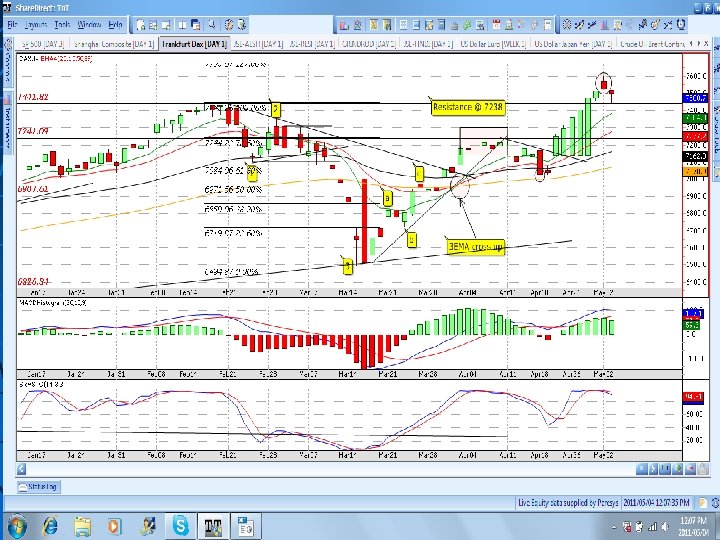The height and width of the screenshot is (540, 720).
Task: Click the red calendar toolbar icon
Action: pyautogui.click(x=496, y=25)
